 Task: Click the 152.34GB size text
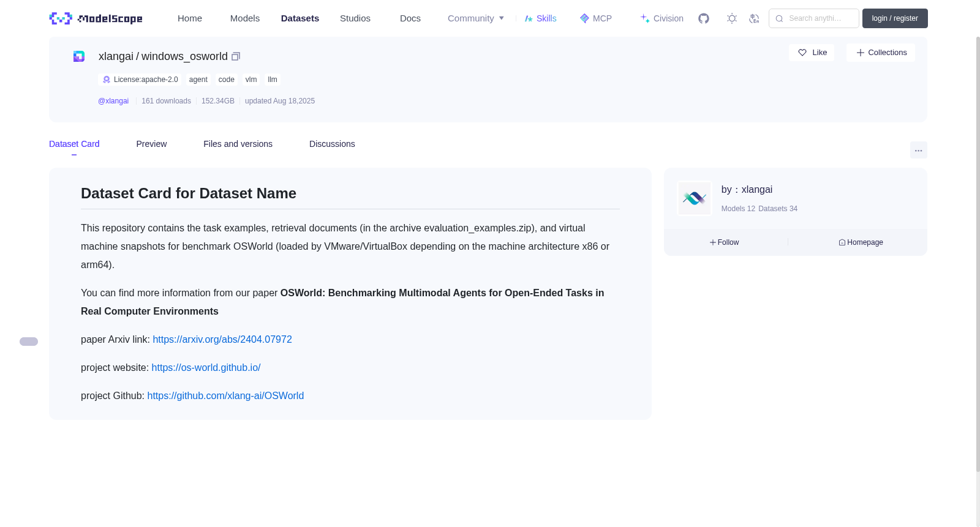(x=218, y=101)
